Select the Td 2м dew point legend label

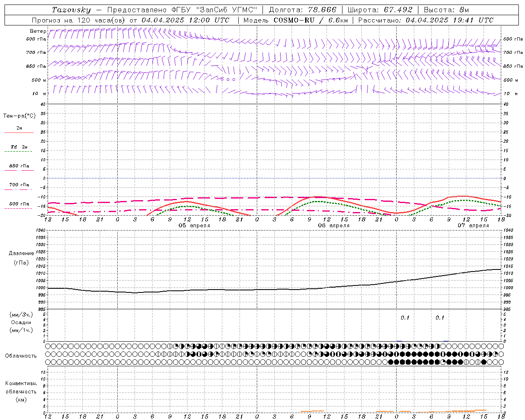click(x=19, y=147)
